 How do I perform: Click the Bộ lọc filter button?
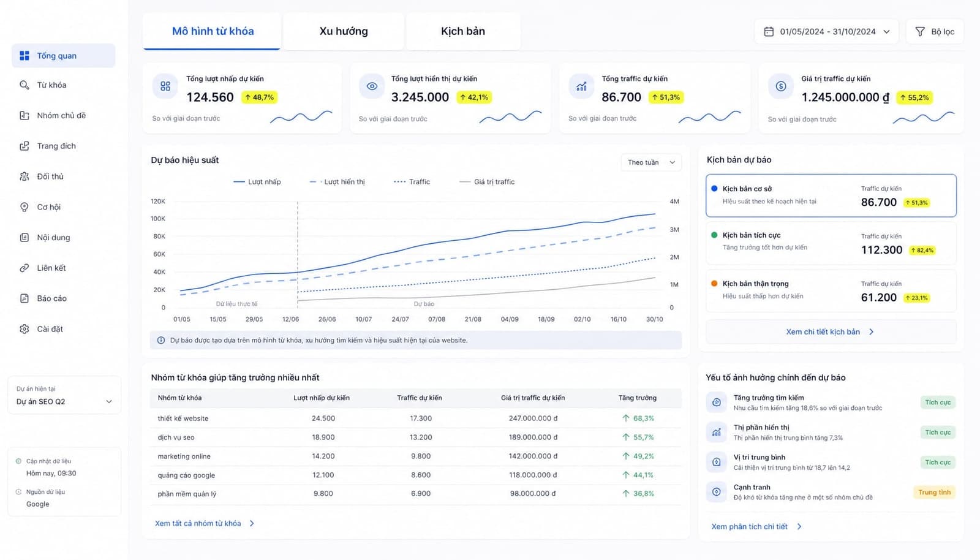[935, 31]
